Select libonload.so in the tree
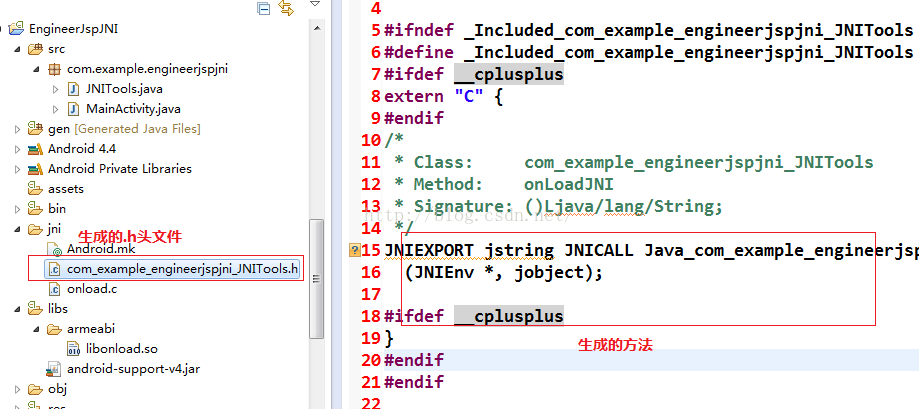 pos(122,349)
